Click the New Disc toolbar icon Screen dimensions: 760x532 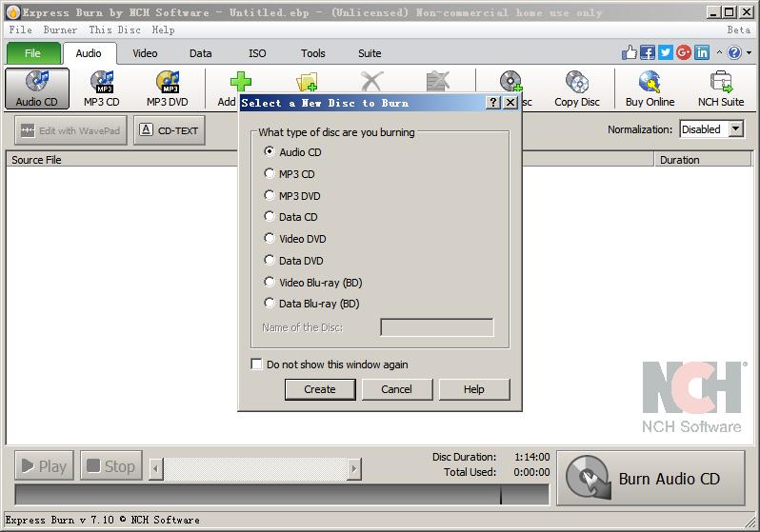(x=510, y=82)
